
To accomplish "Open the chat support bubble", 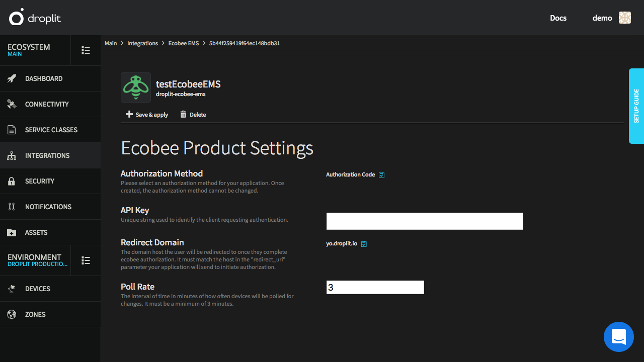I will point(619,337).
